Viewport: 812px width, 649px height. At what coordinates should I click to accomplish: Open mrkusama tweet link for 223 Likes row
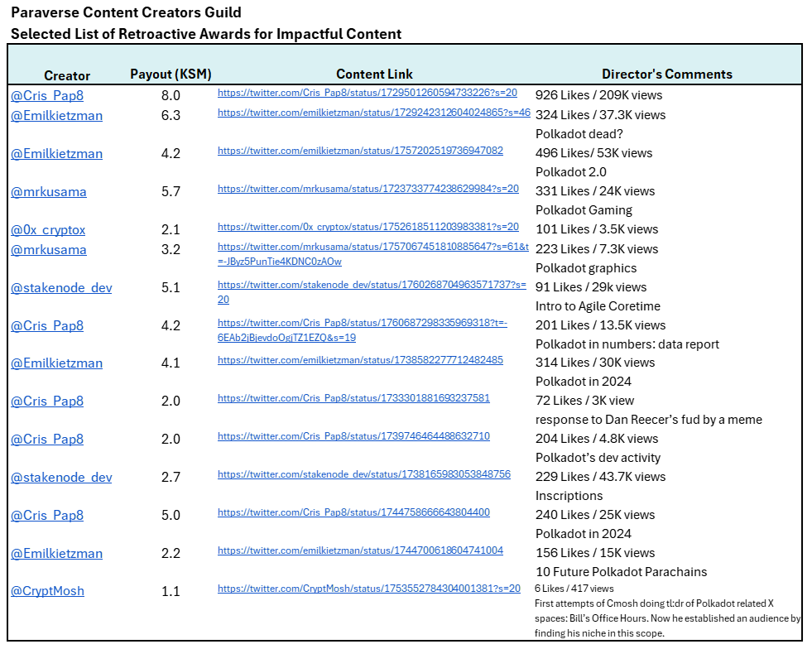[372, 254]
